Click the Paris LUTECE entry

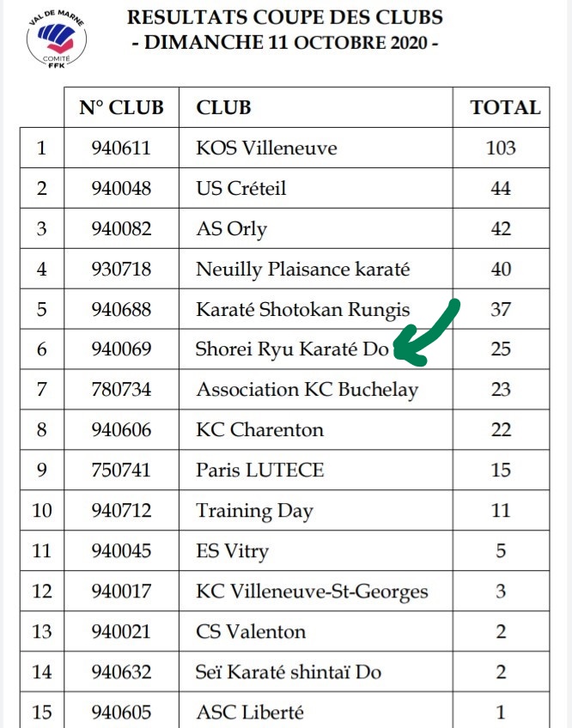259,470
